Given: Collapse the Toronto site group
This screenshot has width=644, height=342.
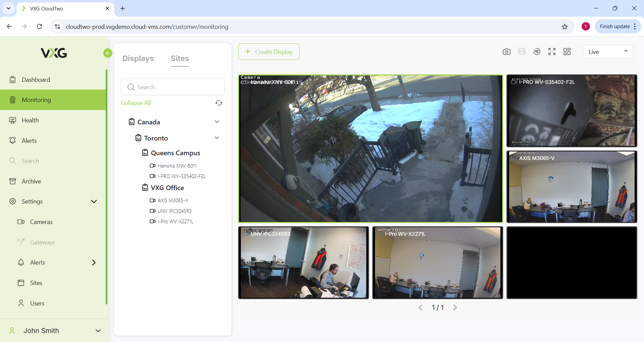Looking at the screenshot, I should click(217, 138).
